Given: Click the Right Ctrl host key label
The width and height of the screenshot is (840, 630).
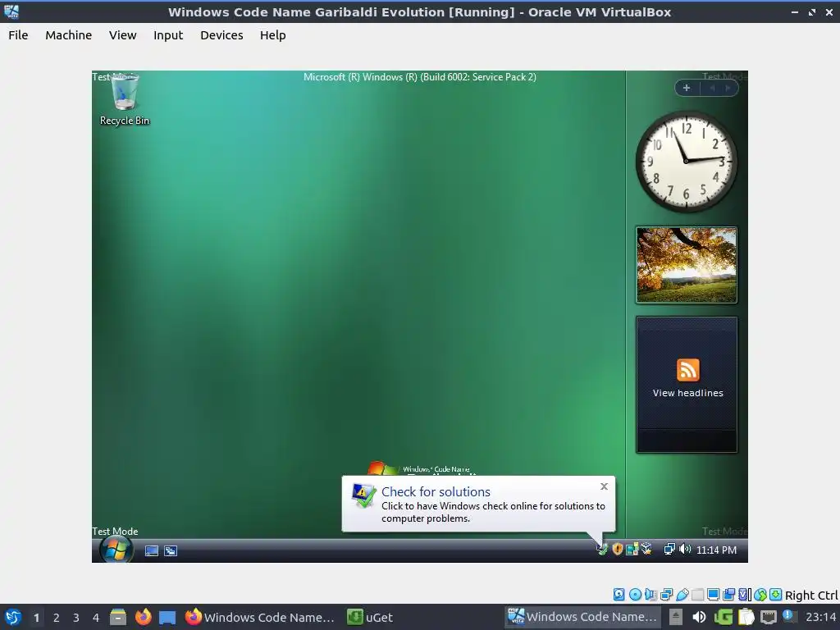Looking at the screenshot, I should coord(811,596).
